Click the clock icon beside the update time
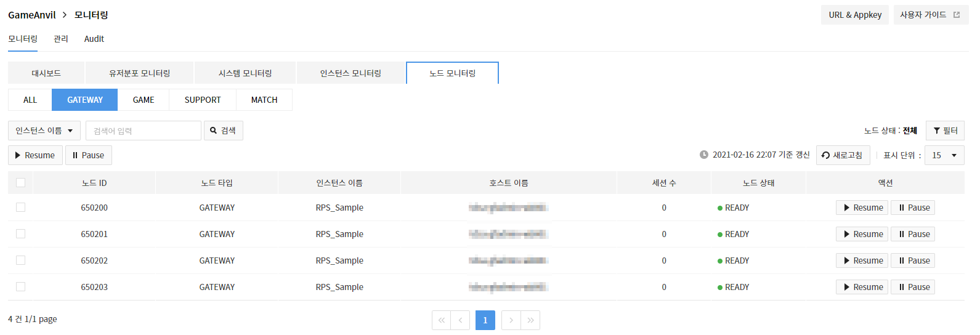The width and height of the screenshot is (980, 335). tap(704, 155)
